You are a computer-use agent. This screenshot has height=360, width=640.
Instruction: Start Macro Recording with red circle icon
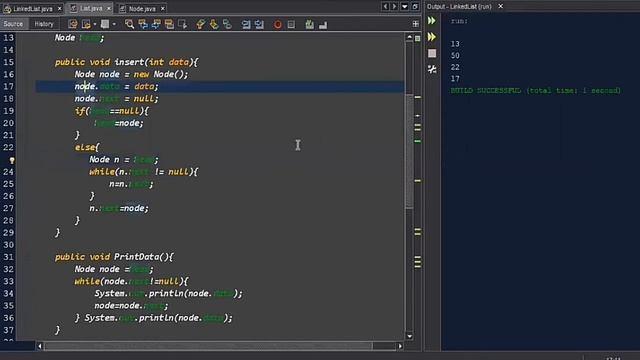pyautogui.click(x=278, y=24)
